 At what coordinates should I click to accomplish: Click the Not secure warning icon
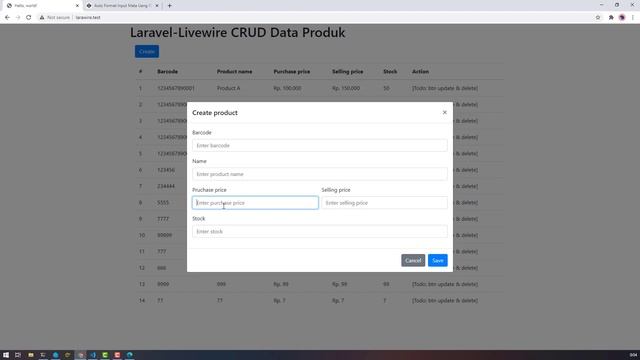pyautogui.click(x=42, y=18)
